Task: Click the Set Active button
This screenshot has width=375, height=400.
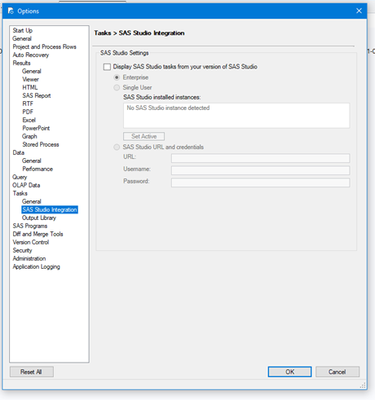Action: [x=144, y=136]
